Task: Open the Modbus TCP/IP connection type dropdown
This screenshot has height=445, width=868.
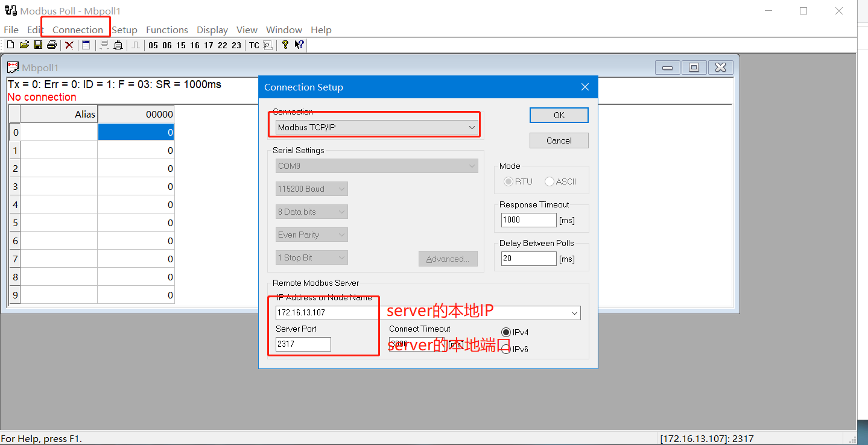Action: tap(376, 127)
